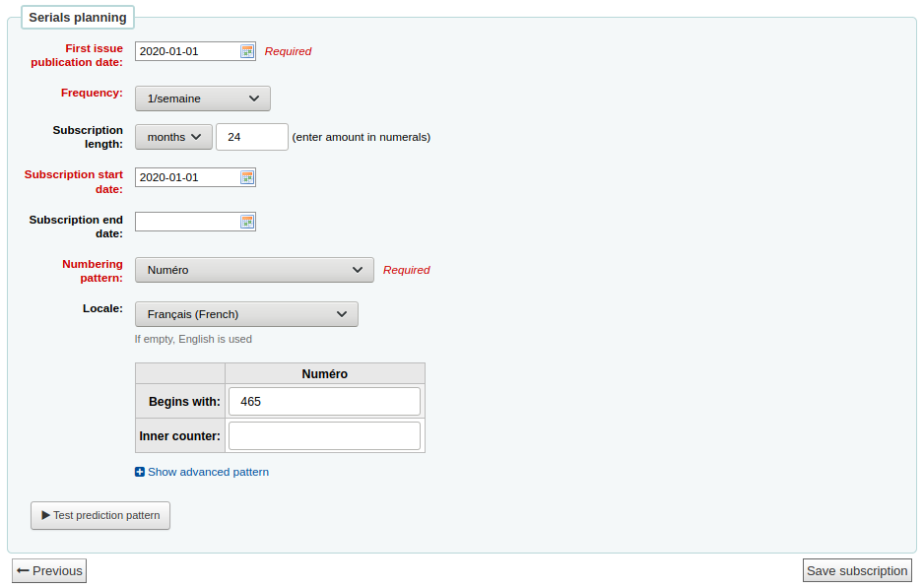924x588 pixels.
Task: Expand the Numbering pattern dropdown
Action: click(254, 270)
